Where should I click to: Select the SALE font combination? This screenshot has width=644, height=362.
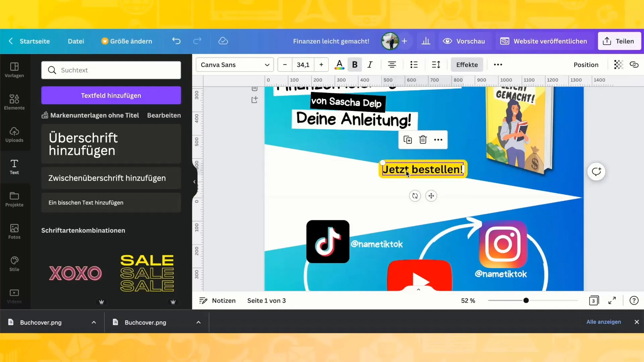coord(147,273)
